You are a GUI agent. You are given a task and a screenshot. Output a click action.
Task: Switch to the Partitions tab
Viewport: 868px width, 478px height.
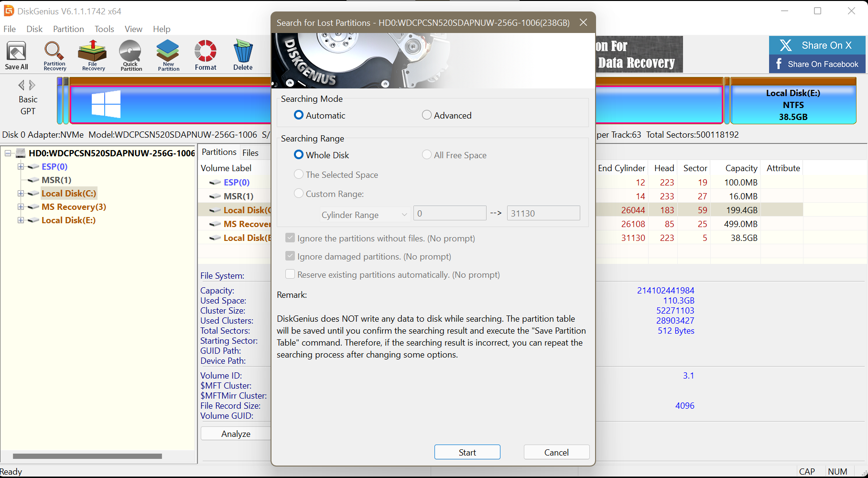click(x=219, y=152)
